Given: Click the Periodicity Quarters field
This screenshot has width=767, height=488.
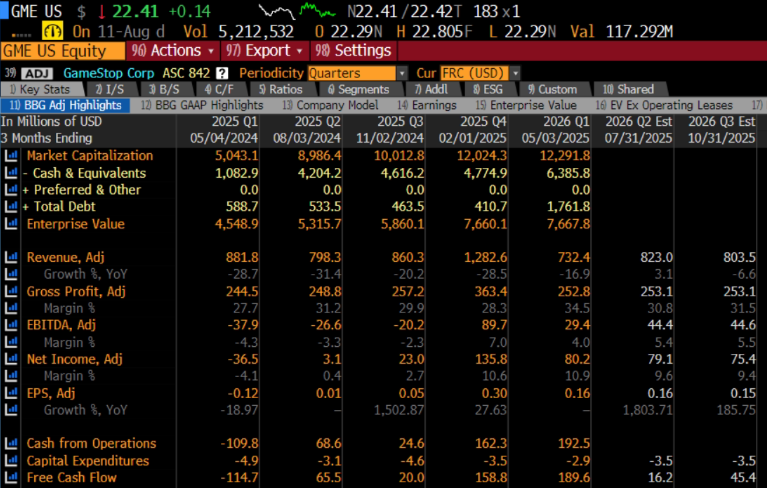Looking at the screenshot, I should [x=352, y=73].
